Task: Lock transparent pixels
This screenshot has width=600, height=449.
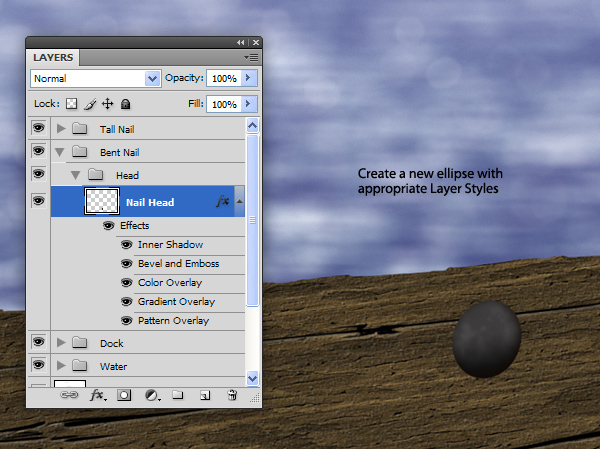Action: point(72,104)
